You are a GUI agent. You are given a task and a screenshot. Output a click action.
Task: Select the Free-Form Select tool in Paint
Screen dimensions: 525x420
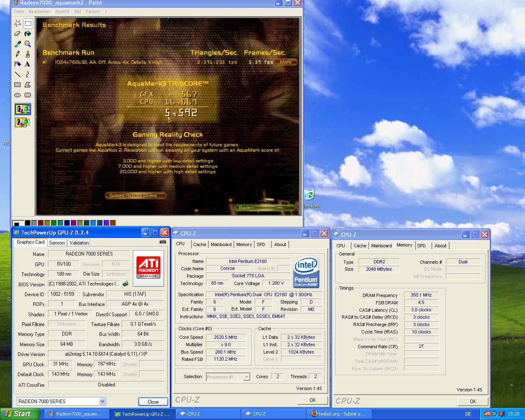18,23
